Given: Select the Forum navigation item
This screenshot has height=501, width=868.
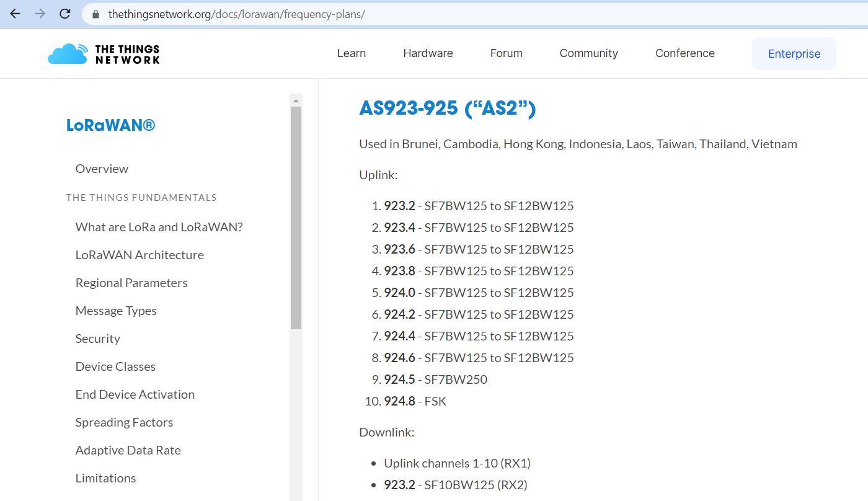Looking at the screenshot, I should tap(506, 53).
